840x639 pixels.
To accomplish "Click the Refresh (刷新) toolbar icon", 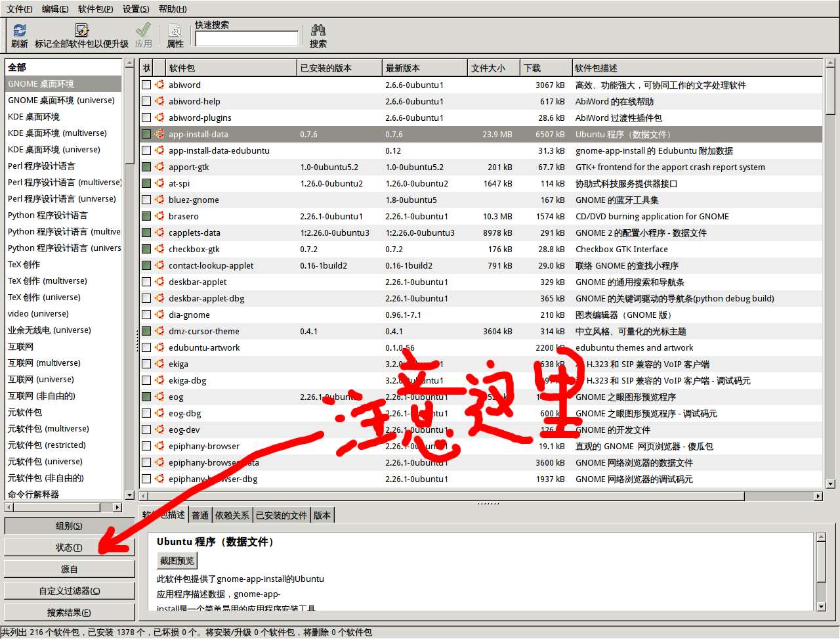I will click(20, 30).
